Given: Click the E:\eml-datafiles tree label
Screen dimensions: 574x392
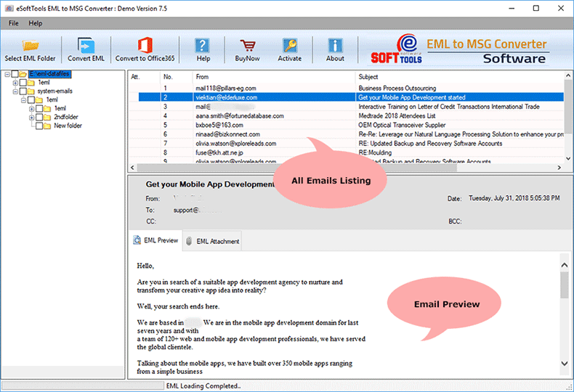Looking at the screenshot, I should point(49,74).
